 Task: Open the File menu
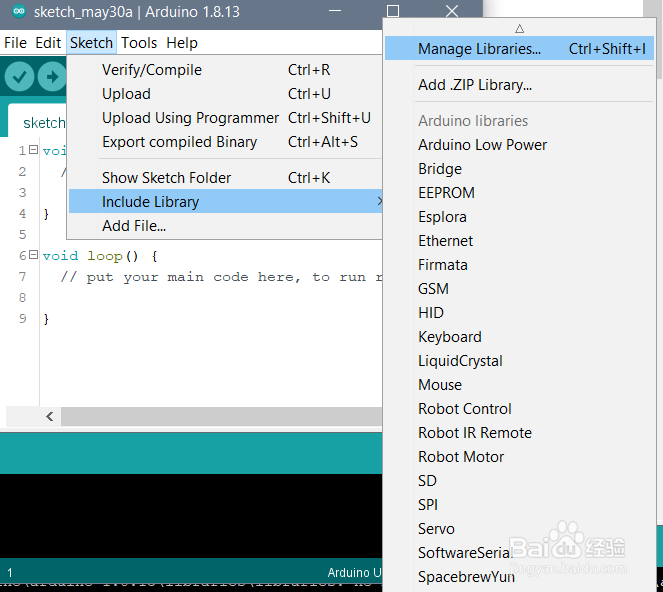(15, 43)
